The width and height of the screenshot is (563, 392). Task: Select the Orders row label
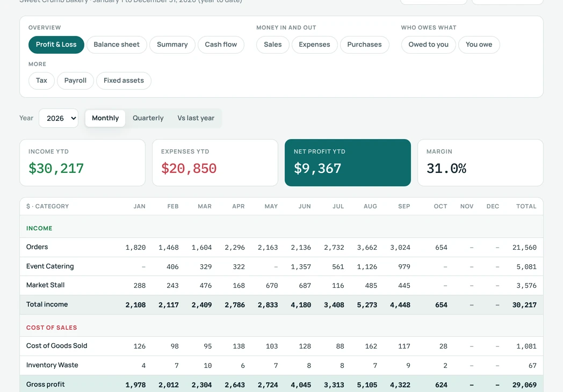[37, 247]
